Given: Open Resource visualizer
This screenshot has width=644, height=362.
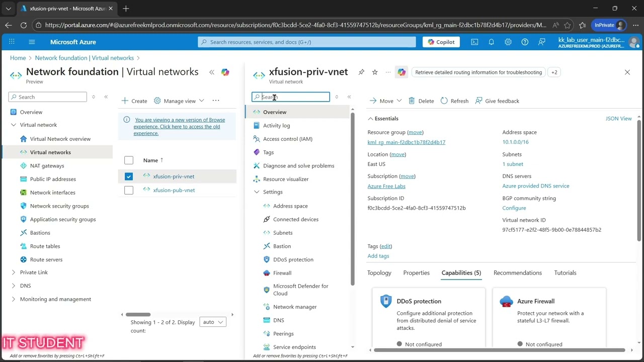Looking at the screenshot, I should [286, 179].
